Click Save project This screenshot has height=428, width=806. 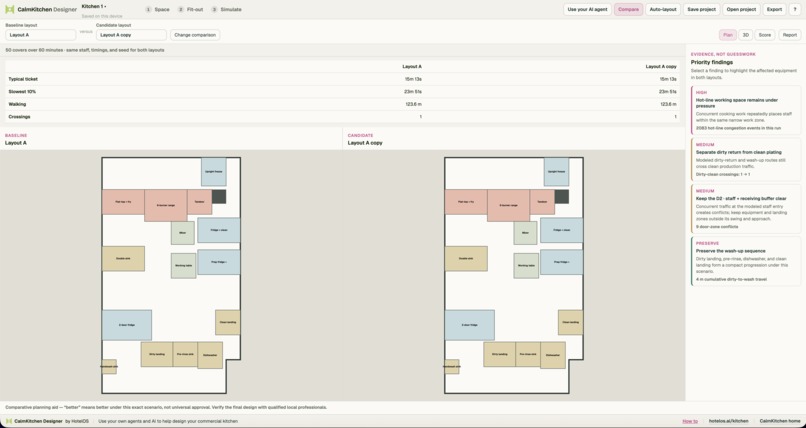click(702, 9)
